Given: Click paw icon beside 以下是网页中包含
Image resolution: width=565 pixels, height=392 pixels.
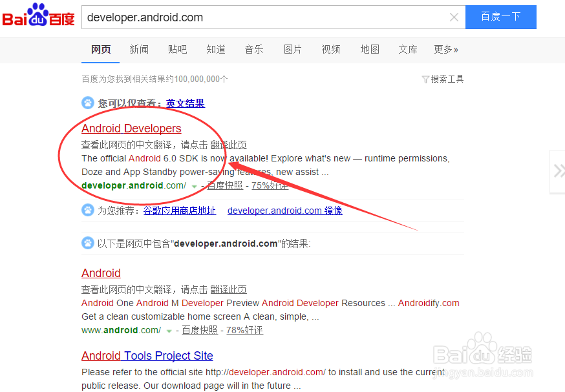Looking at the screenshot, I should tap(87, 243).
